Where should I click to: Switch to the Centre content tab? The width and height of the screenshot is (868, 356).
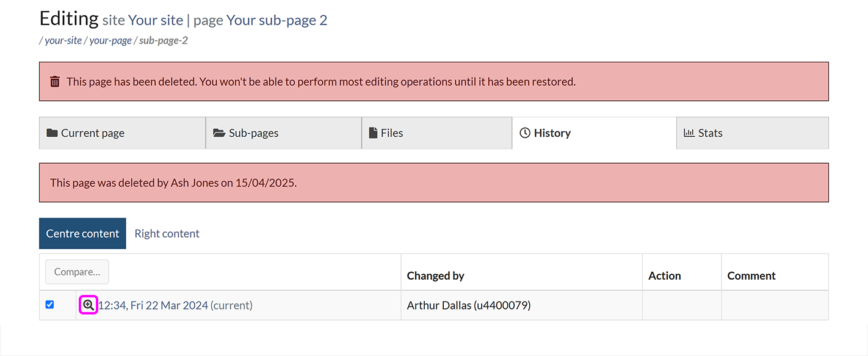coord(82,233)
